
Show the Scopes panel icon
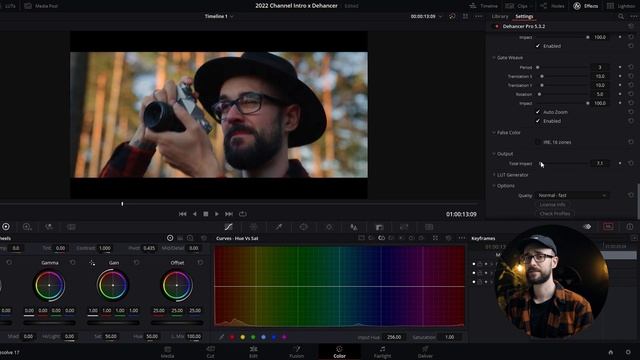[x=608, y=227]
